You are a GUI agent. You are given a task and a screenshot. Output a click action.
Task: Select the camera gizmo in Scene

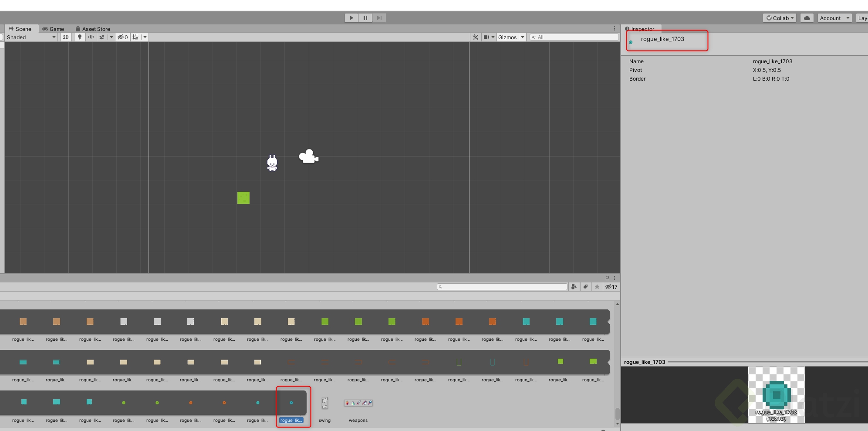coord(309,156)
